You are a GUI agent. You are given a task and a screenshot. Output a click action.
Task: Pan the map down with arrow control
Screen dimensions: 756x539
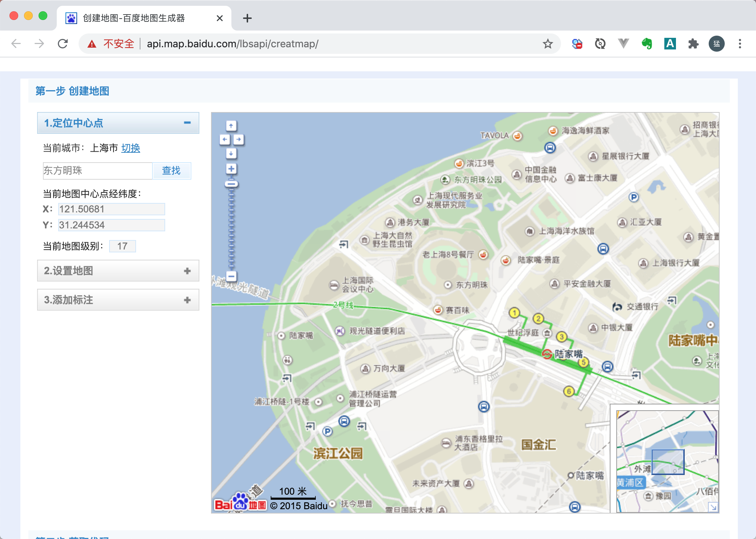pyautogui.click(x=231, y=153)
